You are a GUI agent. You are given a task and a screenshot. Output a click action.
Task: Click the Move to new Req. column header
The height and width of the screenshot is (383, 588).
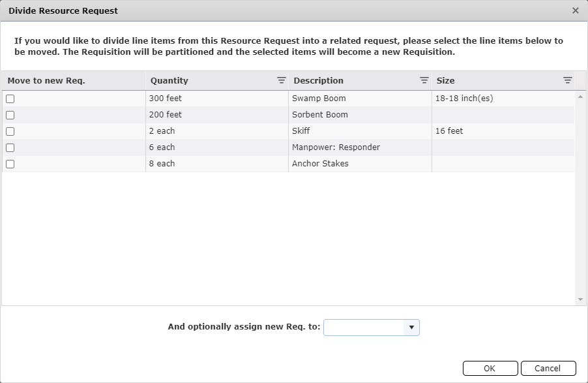[46, 80]
